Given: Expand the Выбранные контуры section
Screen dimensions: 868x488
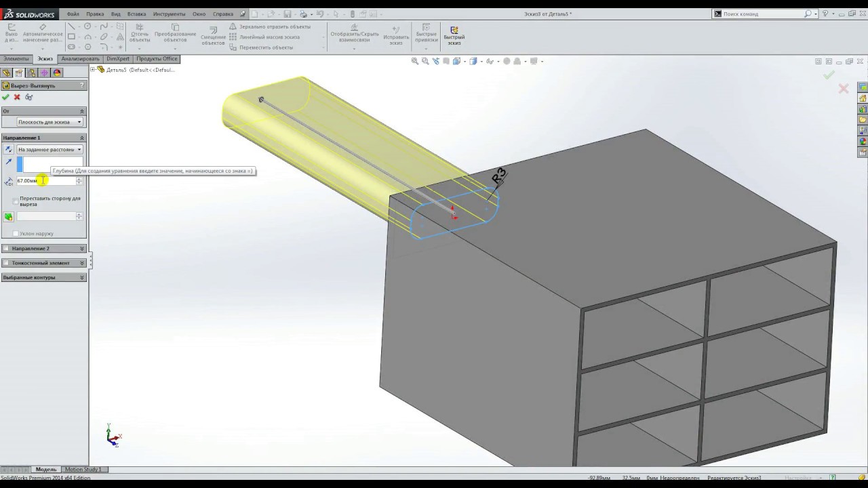Looking at the screenshot, I should coord(82,277).
